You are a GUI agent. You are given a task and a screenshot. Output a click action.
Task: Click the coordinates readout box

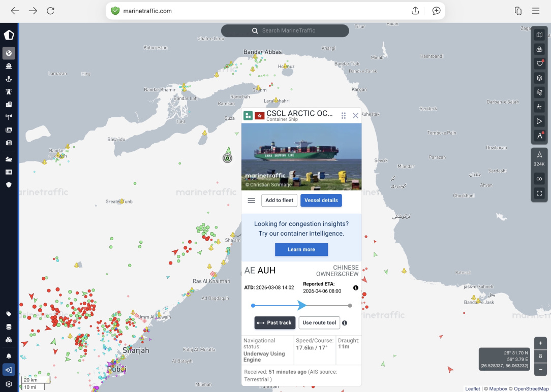click(x=504, y=360)
